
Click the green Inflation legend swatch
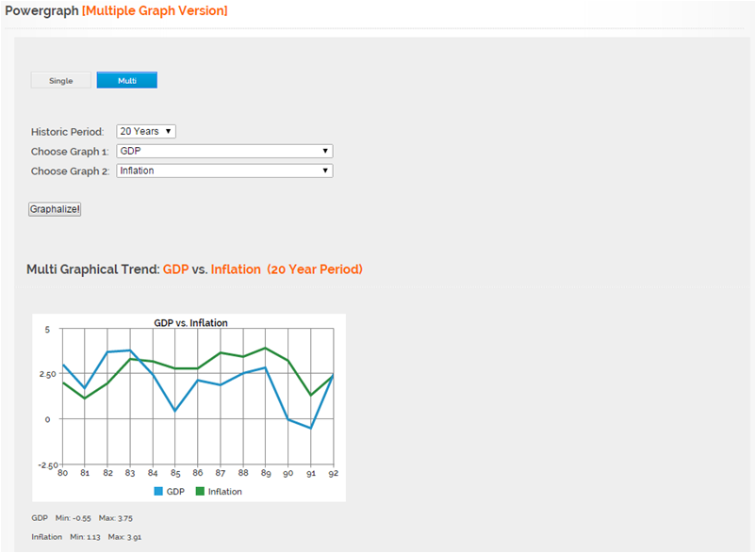point(200,492)
